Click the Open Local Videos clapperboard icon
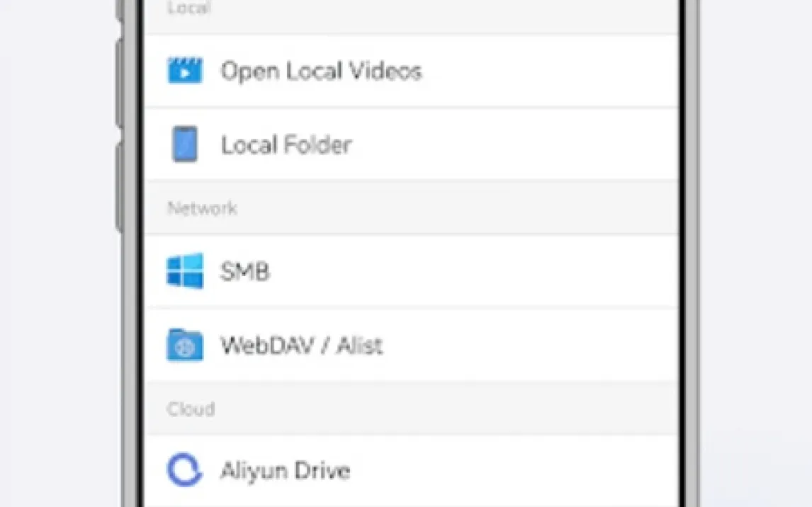812x507 pixels. pos(185,71)
